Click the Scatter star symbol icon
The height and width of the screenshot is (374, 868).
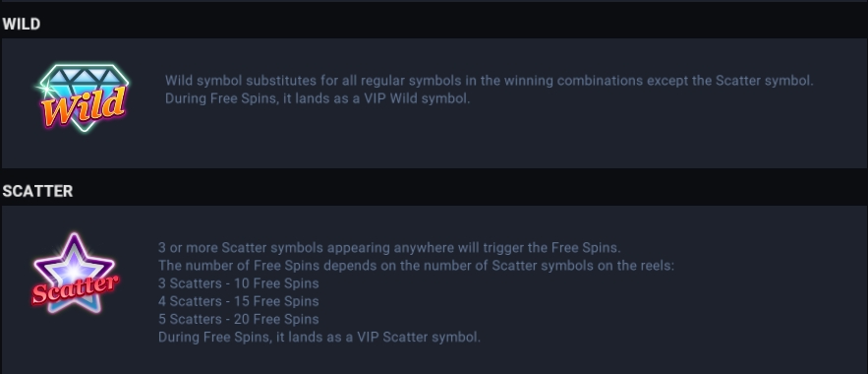(74, 274)
